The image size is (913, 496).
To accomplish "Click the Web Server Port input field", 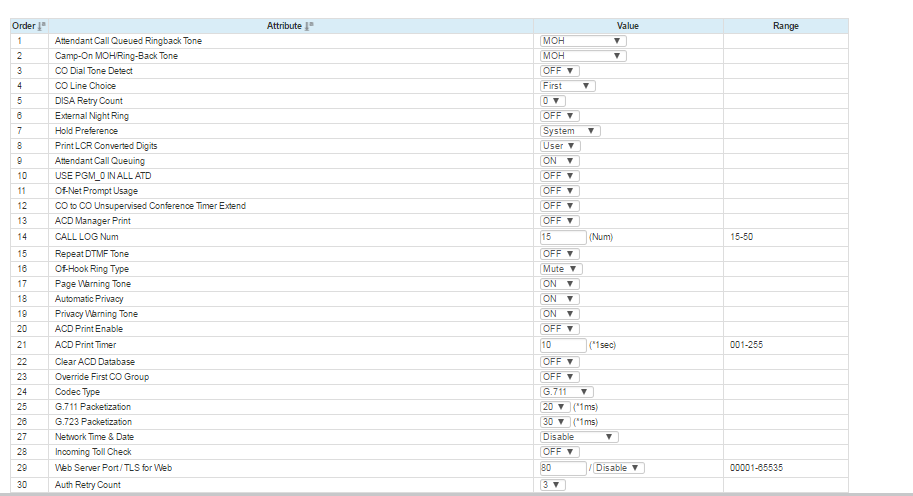I will coord(562,468).
